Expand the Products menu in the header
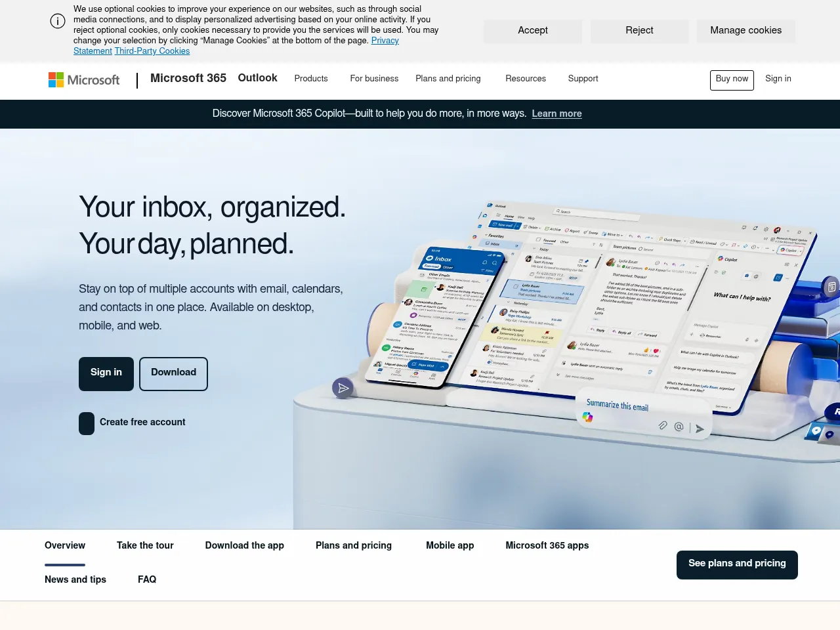This screenshot has width=840, height=630. tap(311, 79)
